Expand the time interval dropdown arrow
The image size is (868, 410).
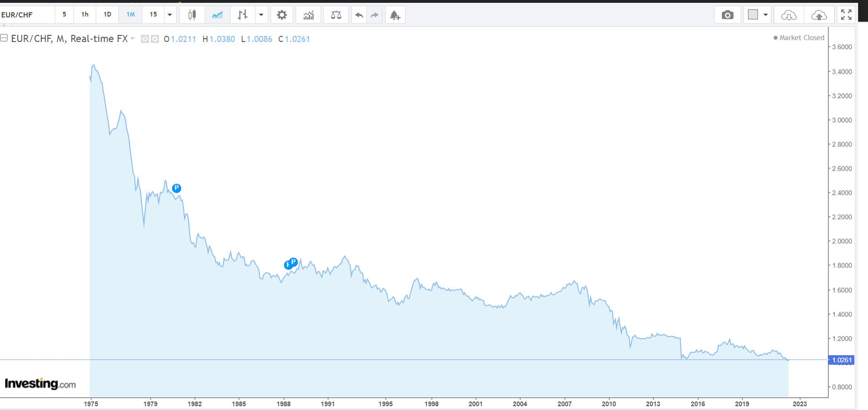pos(170,15)
